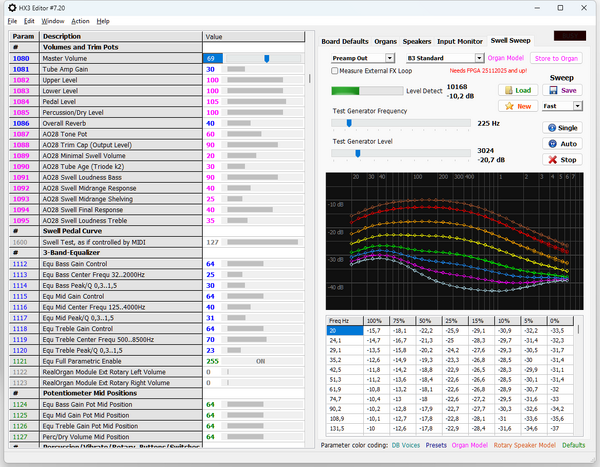Click the HX3 Editor title bar icon

click(12, 7)
